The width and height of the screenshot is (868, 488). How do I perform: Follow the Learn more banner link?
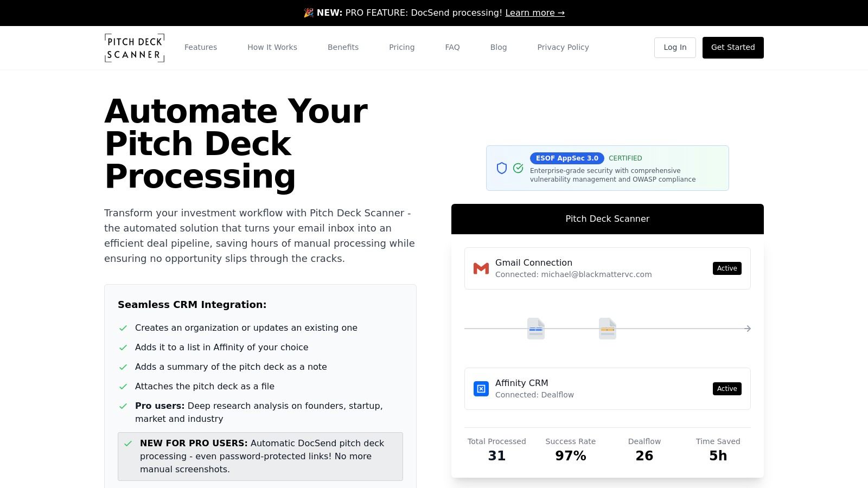pyautogui.click(x=535, y=12)
